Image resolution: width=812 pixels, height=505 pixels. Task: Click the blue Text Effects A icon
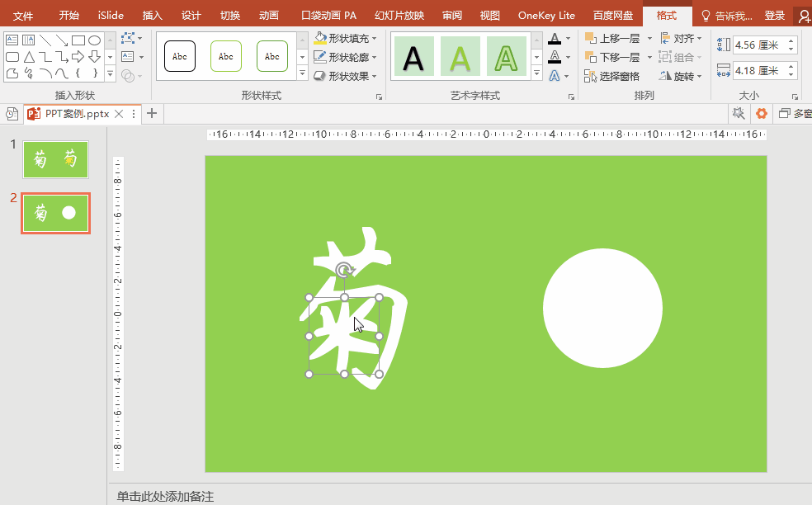coord(555,76)
